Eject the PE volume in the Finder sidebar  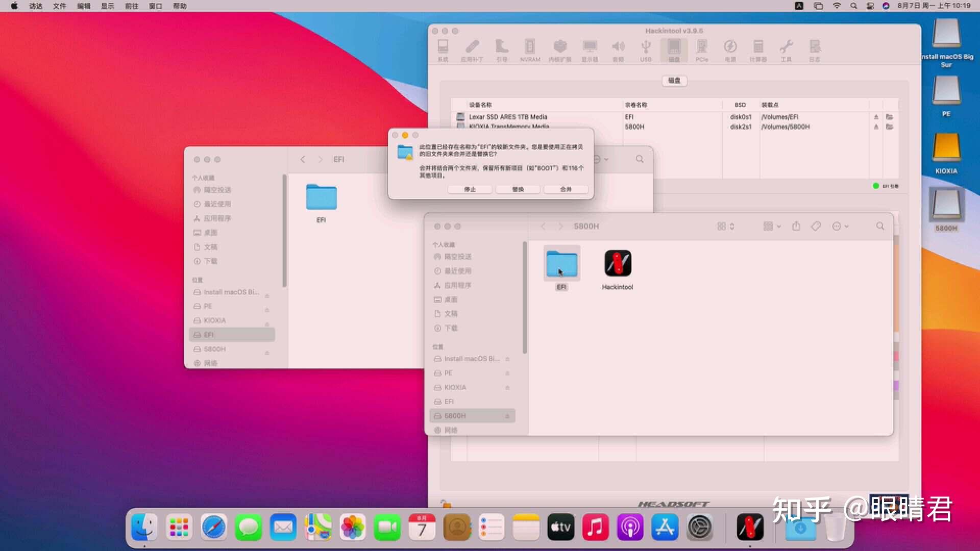(x=507, y=373)
